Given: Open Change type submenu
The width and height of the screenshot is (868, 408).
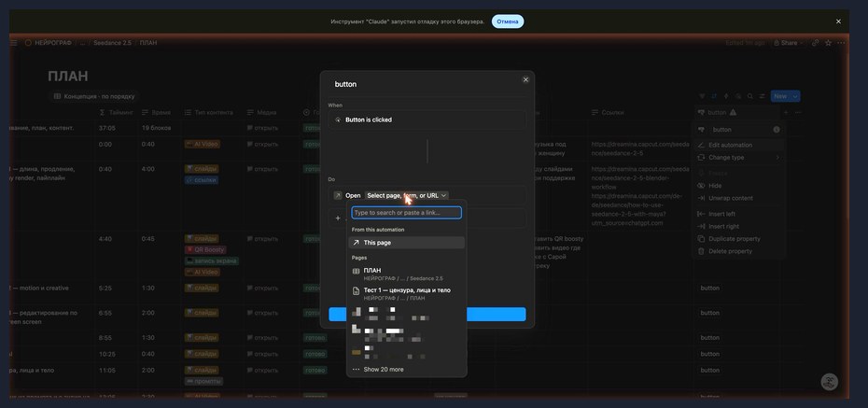Looking at the screenshot, I should point(738,157).
